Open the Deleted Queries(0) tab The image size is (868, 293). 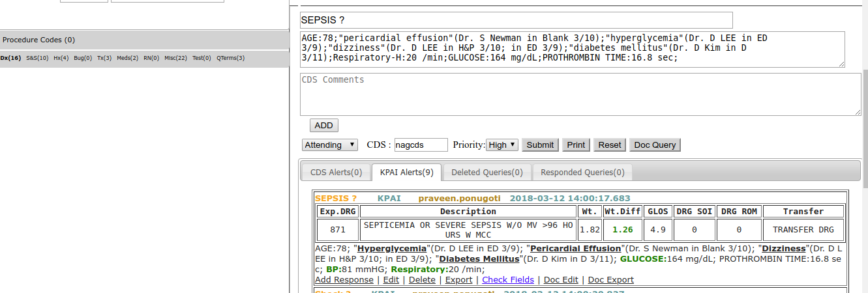point(486,173)
